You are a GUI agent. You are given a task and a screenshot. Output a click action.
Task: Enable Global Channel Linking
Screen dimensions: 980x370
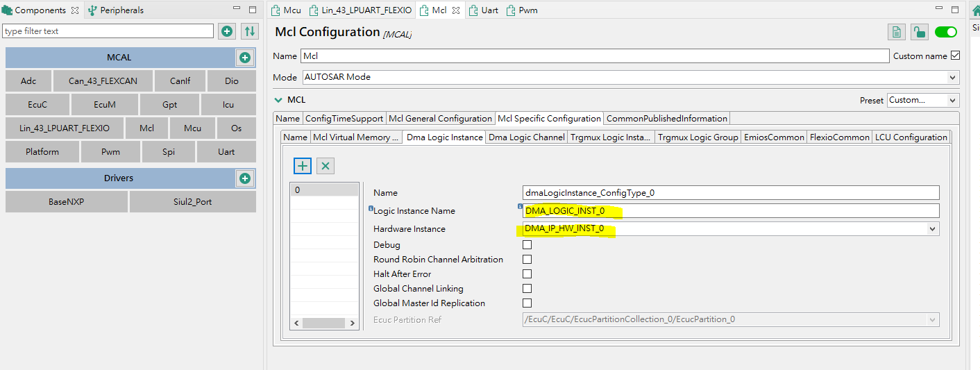tap(527, 288)
